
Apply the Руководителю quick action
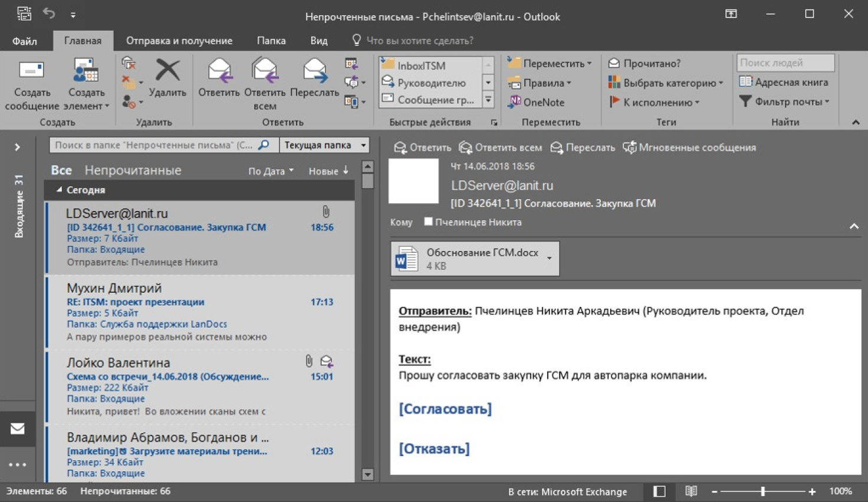(x=430, y=82)
